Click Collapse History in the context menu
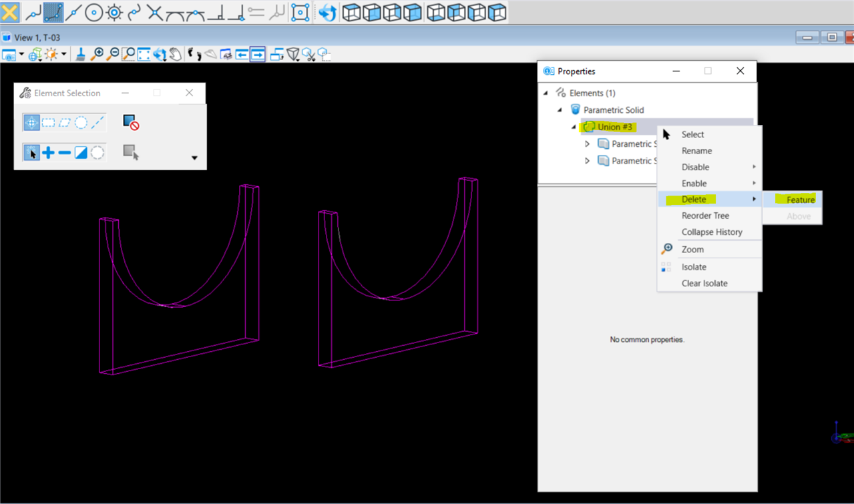This screenshot has width=854, height=504. (710, 232)
